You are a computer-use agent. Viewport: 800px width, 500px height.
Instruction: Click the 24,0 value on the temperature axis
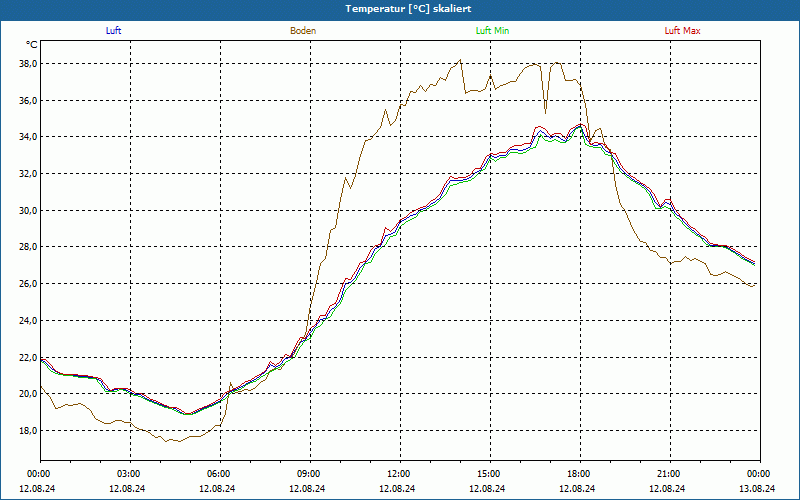coord(28,320)
